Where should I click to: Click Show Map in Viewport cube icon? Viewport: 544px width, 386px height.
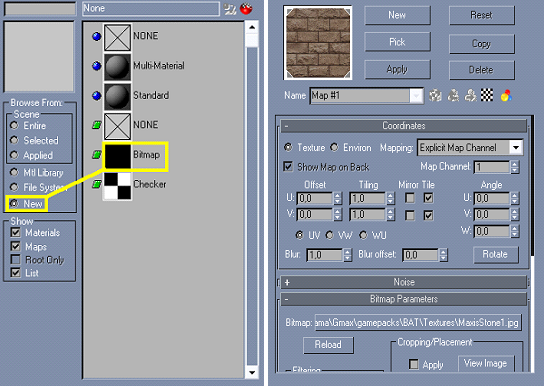435,95
